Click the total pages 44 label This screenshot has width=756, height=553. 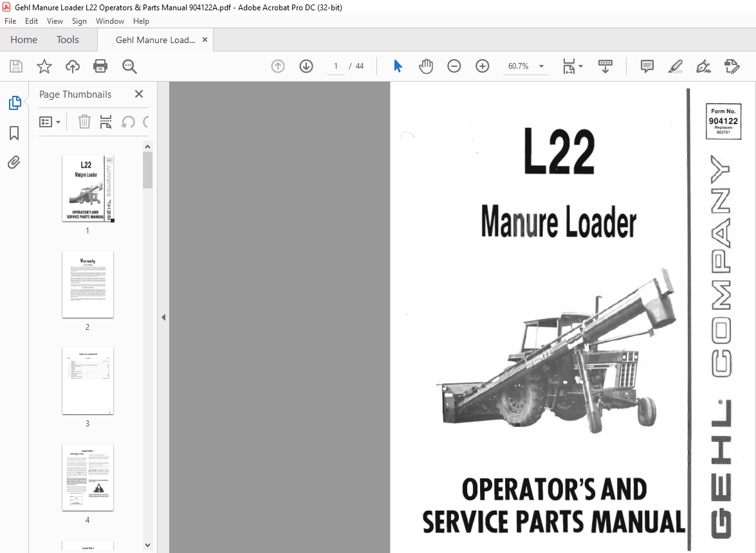tap(359, 66)
